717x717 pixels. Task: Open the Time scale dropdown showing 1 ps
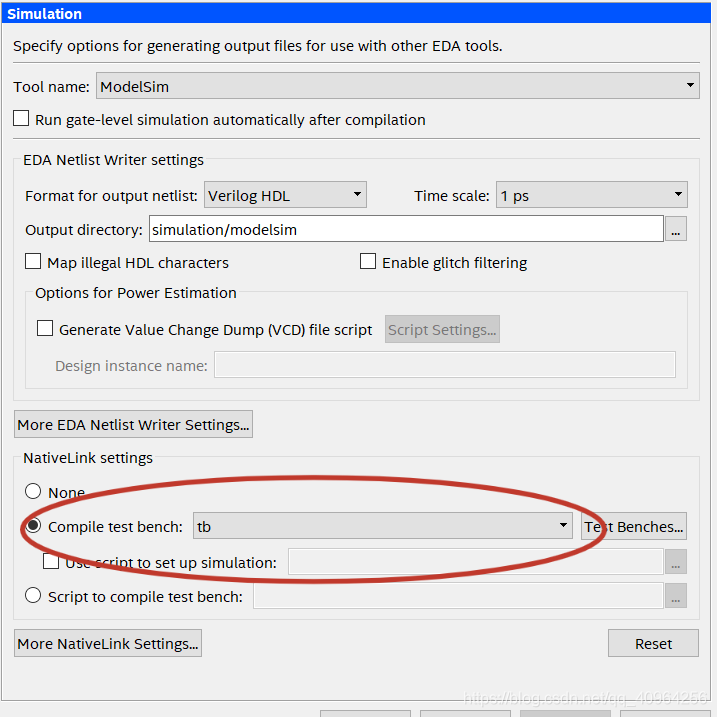(591, 195)
